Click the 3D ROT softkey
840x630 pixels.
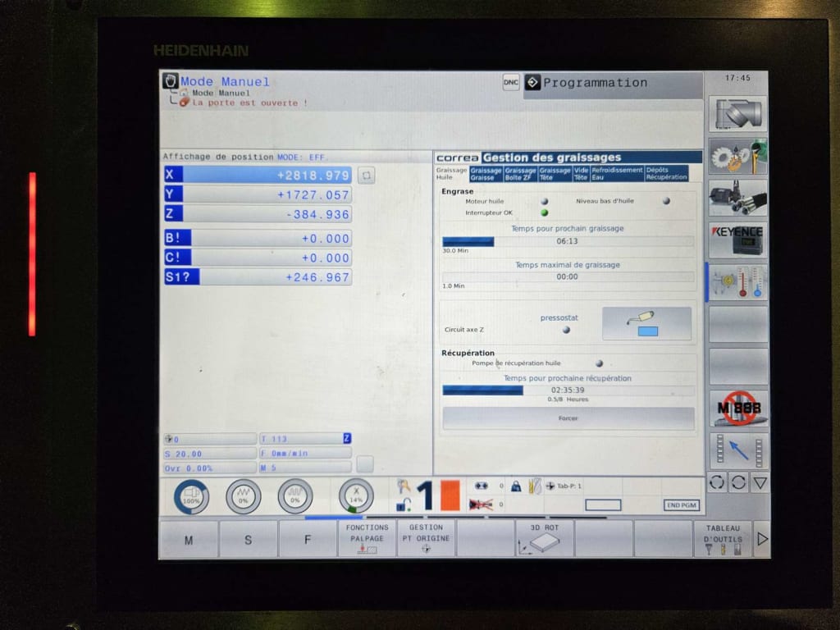(x=545, y=539)
